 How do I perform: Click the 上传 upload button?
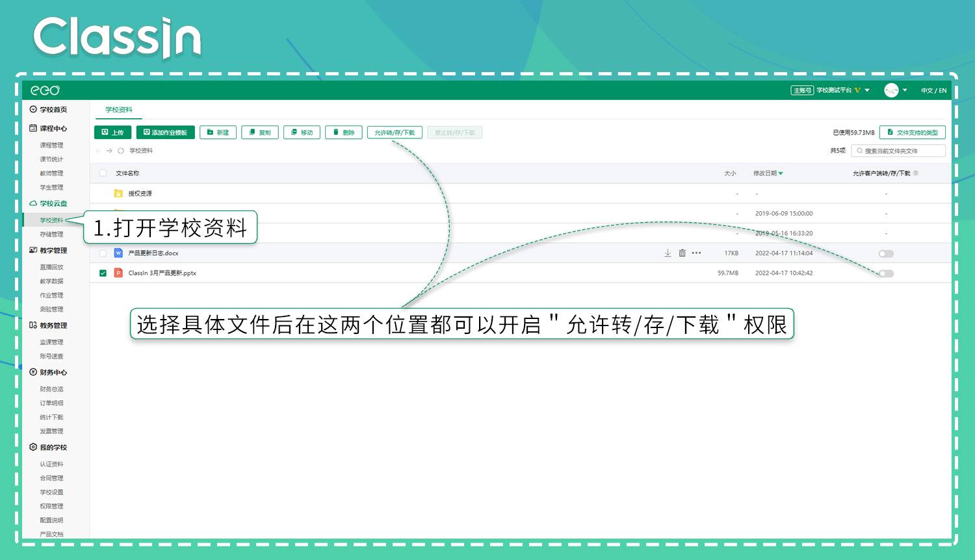coord(113,133)
